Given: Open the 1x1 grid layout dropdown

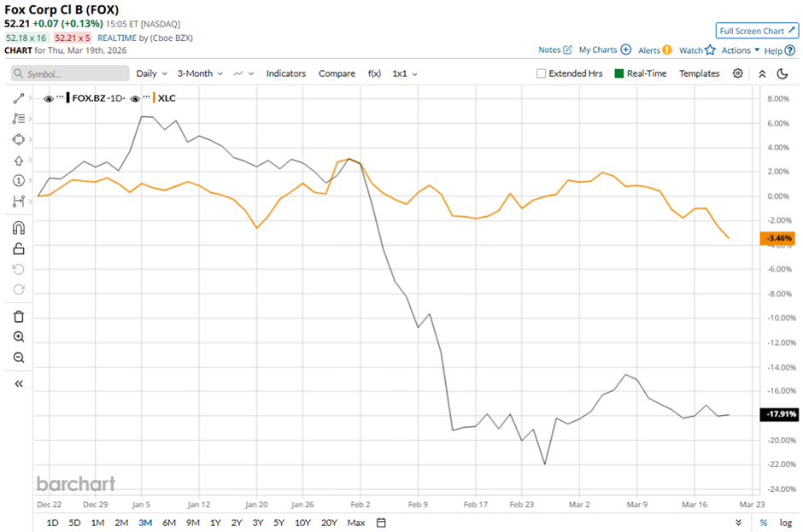Looking at the screenshot, I should click(x=405, y=73).
